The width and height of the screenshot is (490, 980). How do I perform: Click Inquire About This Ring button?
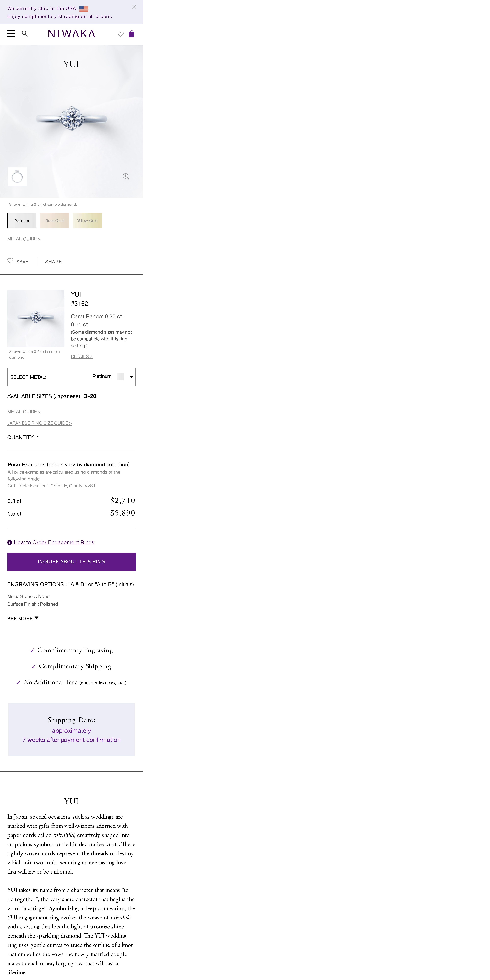point(71,561)
